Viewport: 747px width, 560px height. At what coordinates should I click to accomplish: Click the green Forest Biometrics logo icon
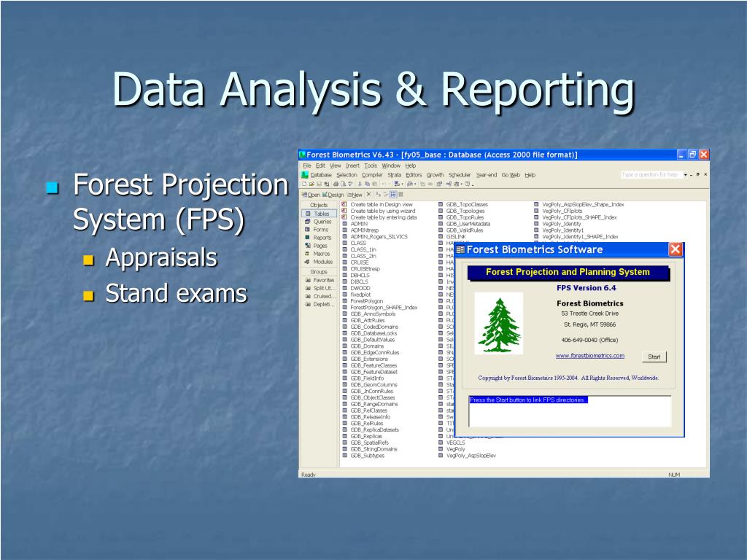tap(304, 175)
